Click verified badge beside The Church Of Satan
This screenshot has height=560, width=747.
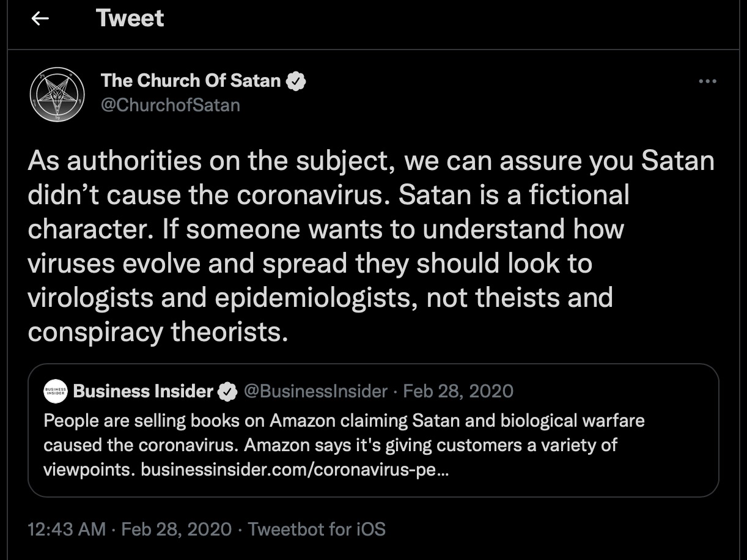point(296,81)
